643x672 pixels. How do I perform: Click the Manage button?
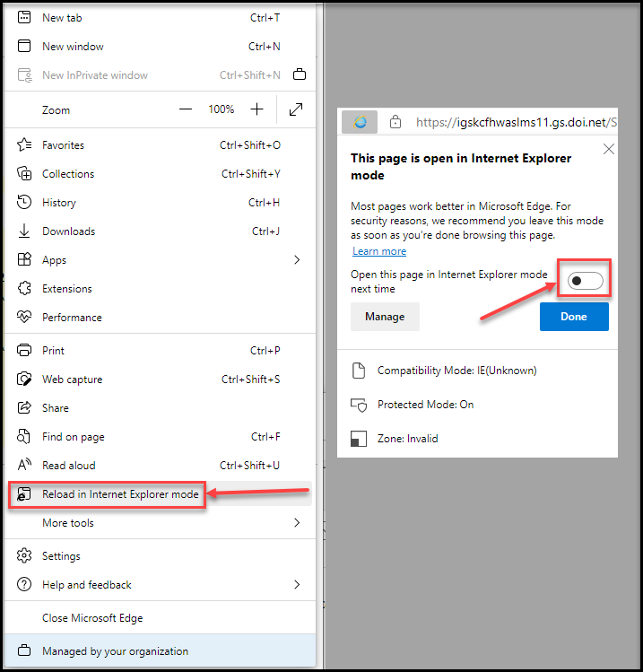point(385,317)
